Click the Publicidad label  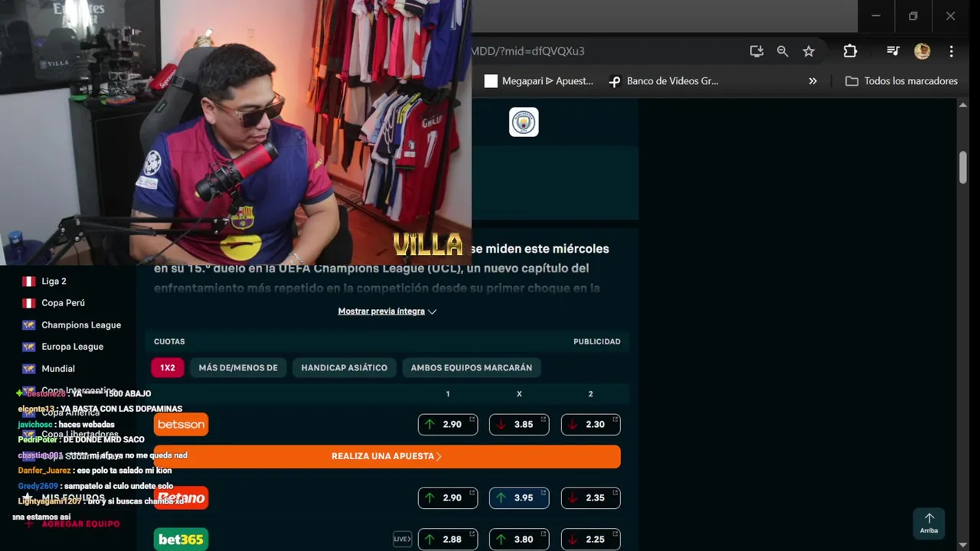tap(597, 342)
